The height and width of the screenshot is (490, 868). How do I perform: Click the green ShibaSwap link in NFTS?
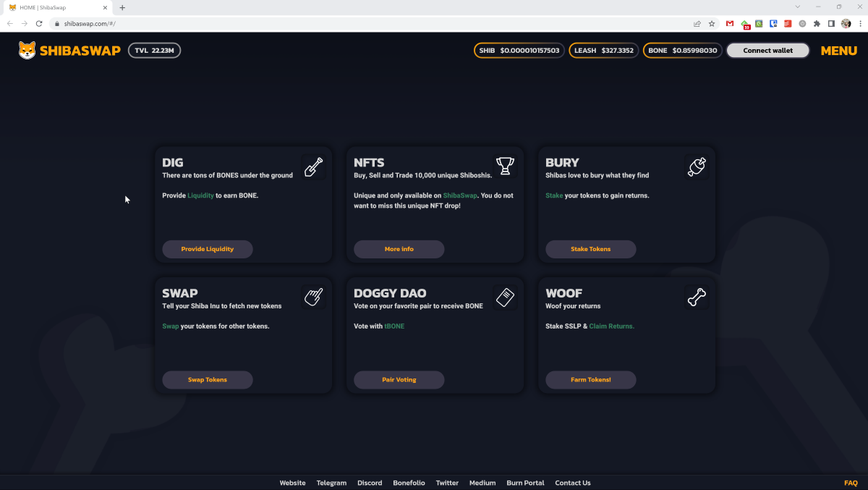pyautogui.click(x=460, y=196)
